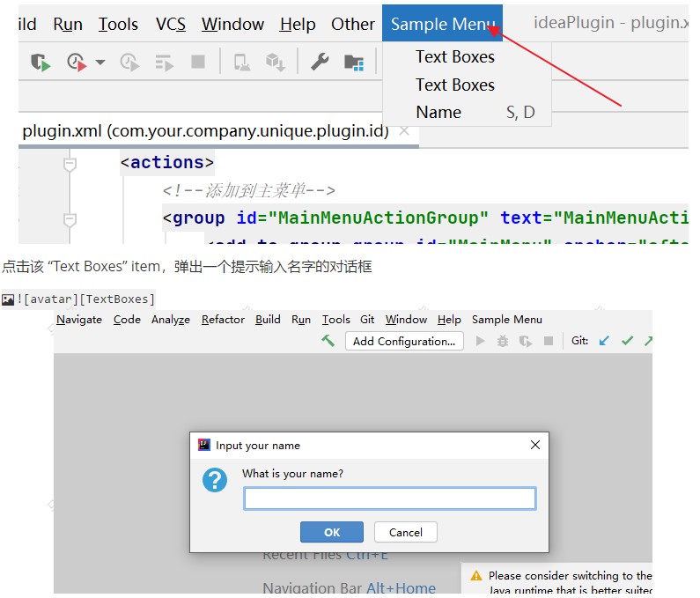Screen dimensions: 700x598
Task: Click the blue Git Update Project arrow
Action: [604, 341]
